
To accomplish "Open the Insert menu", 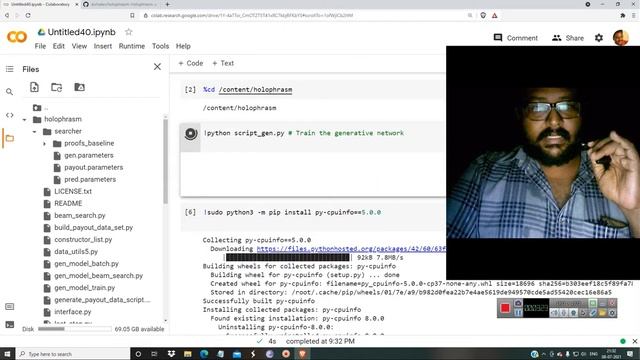I will point(102,46).
